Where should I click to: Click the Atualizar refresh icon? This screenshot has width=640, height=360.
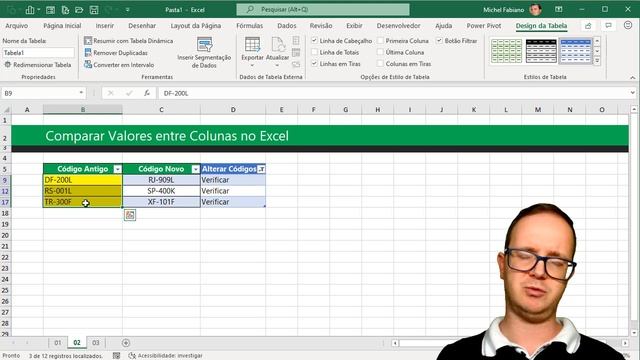[278, 44]
